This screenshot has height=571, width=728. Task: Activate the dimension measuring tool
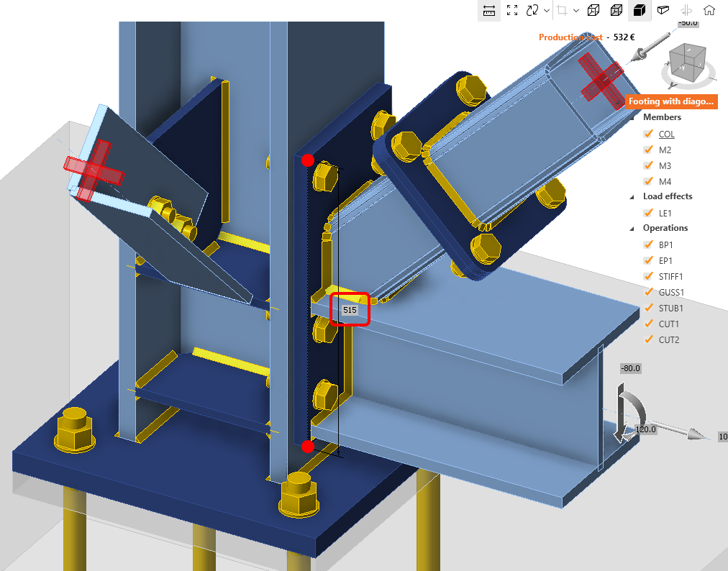click(x=489, y=10)
